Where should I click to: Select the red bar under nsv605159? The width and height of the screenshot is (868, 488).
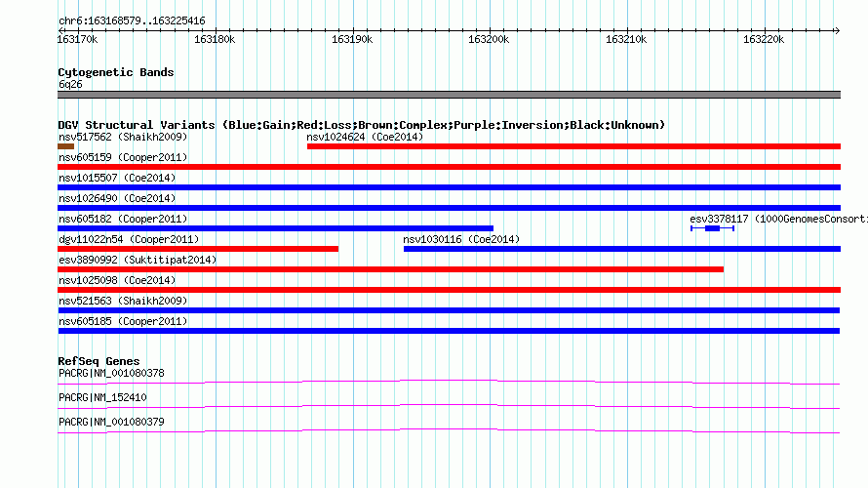point(449,167)
